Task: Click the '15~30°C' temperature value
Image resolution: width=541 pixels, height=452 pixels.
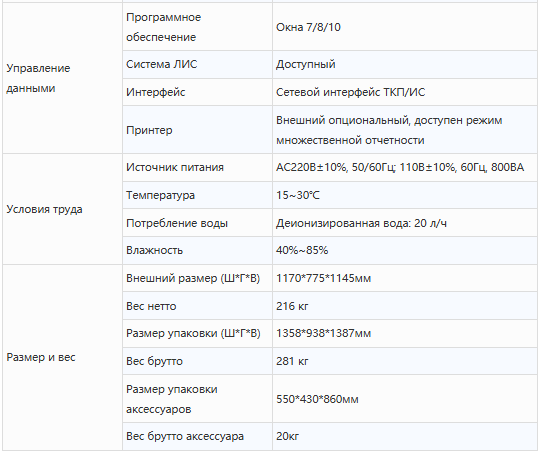Action: [x=298, y=195]
